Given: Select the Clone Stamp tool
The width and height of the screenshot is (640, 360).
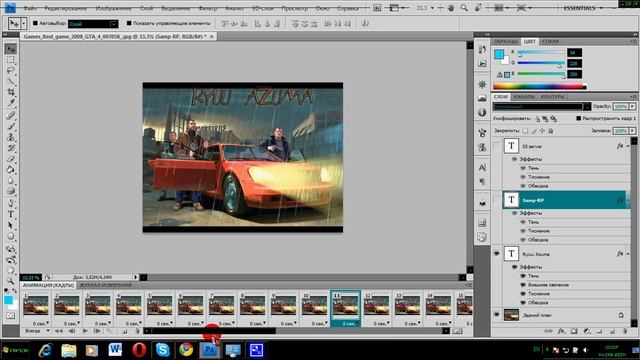Looking at the screenshot, I should pyautogui.click(x=11, y=137).
